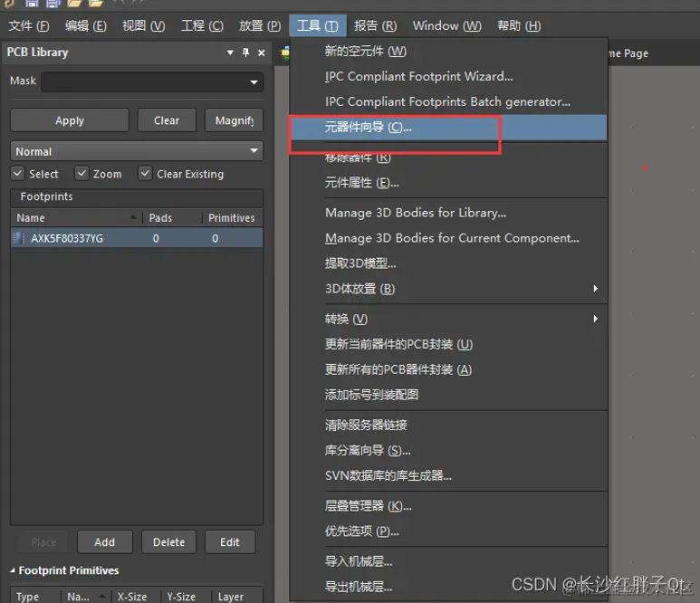Open the 放置 (P) menu
Screen dimensions: 700x603
pyautogui.click(x=260, y=26)
